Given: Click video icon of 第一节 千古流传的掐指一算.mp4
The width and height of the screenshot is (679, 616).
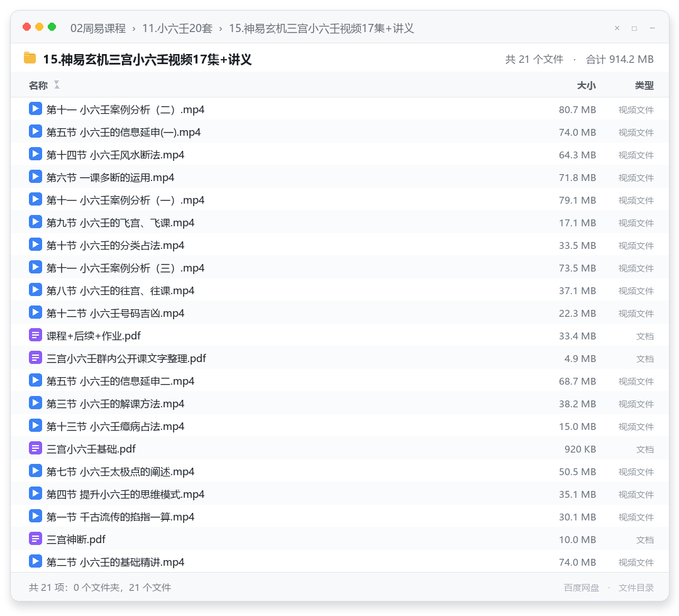Looking at the screenshot, I should click(x=35, y=516).
